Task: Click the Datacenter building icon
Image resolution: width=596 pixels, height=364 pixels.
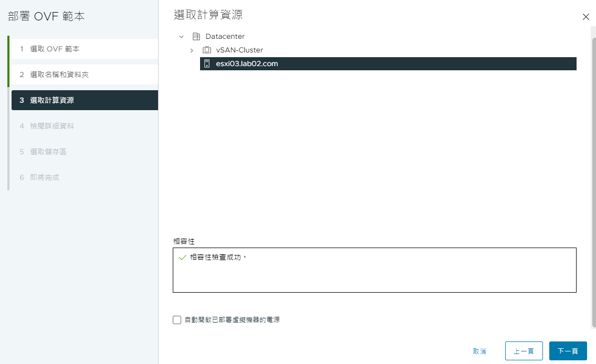Action: point(196,36)
